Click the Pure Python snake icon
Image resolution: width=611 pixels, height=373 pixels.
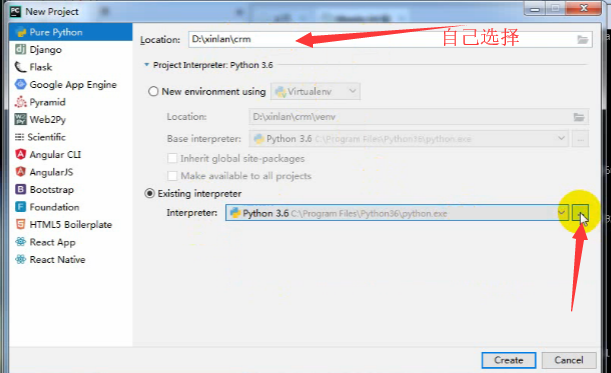[x=20, y=32]
